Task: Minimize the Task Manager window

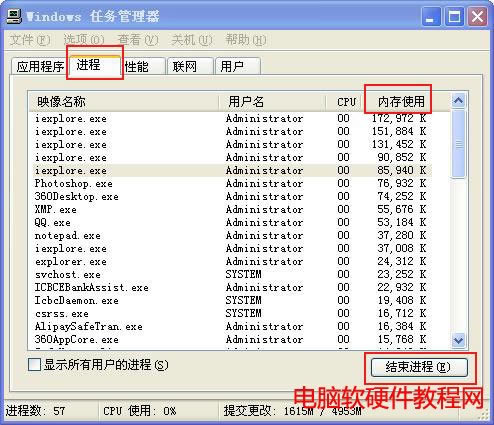Action: pyautogui.click(x=431, y=17)
